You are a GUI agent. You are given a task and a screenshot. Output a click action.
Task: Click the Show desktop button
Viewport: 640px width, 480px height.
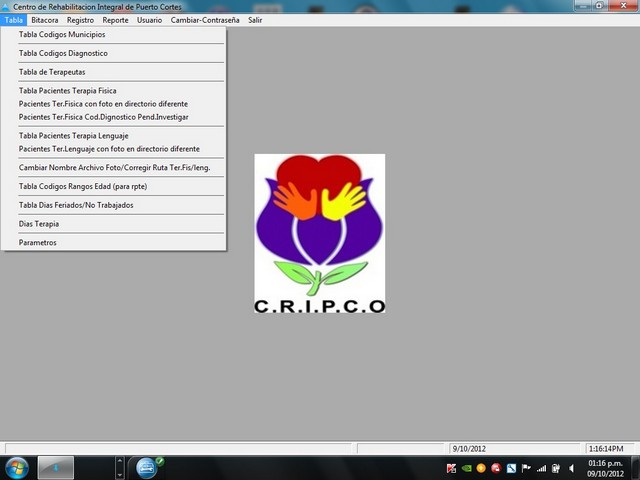click(636, 468)
